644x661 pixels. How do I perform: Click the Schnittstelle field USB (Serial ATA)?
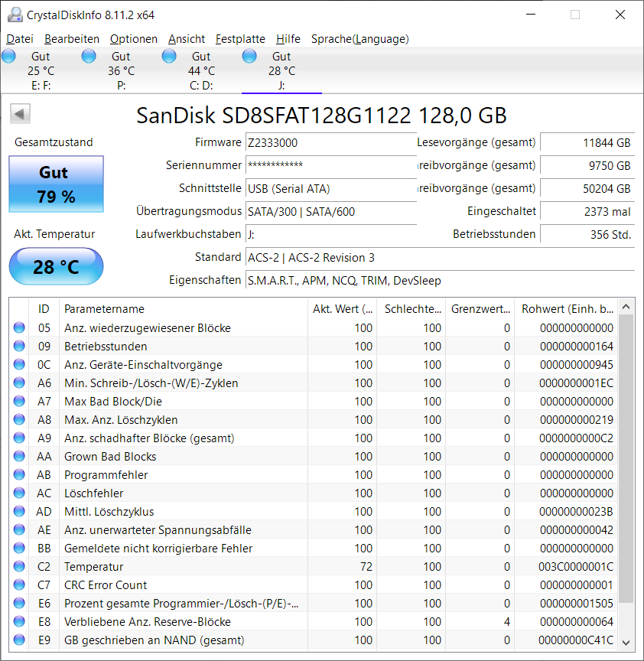coord(331,188)
